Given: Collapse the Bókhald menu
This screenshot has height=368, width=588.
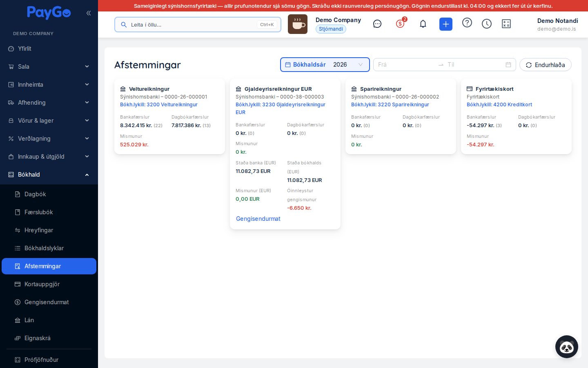Looking at the screenshot, I should pyautogui.click(x=49, y=175).
